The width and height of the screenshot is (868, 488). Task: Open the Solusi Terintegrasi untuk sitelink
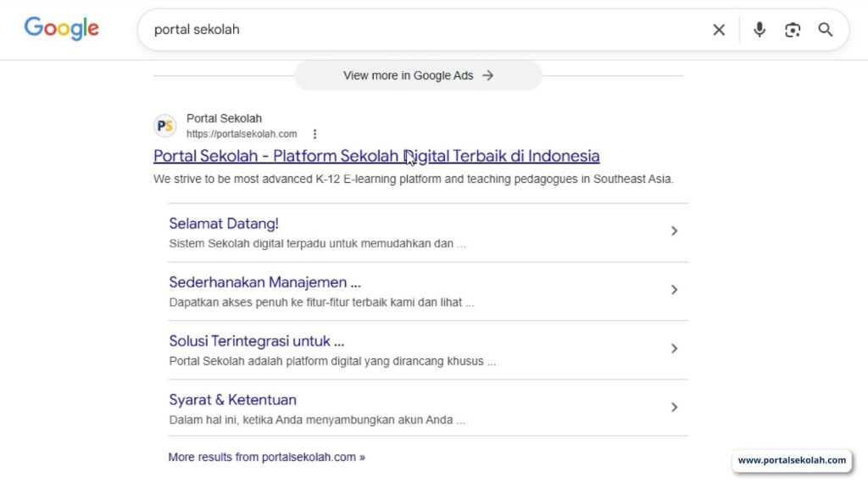(x=256, y=341)
